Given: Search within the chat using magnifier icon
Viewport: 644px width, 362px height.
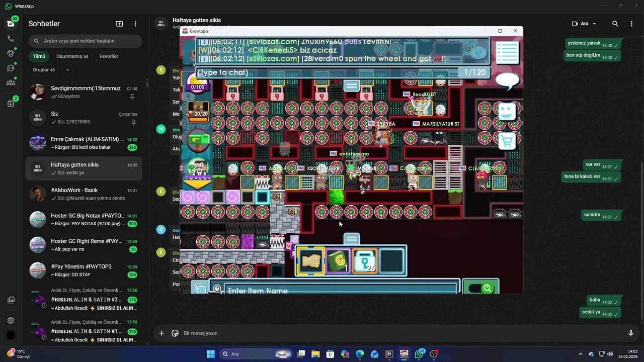Looking at the screenshot, I should 615,24.
